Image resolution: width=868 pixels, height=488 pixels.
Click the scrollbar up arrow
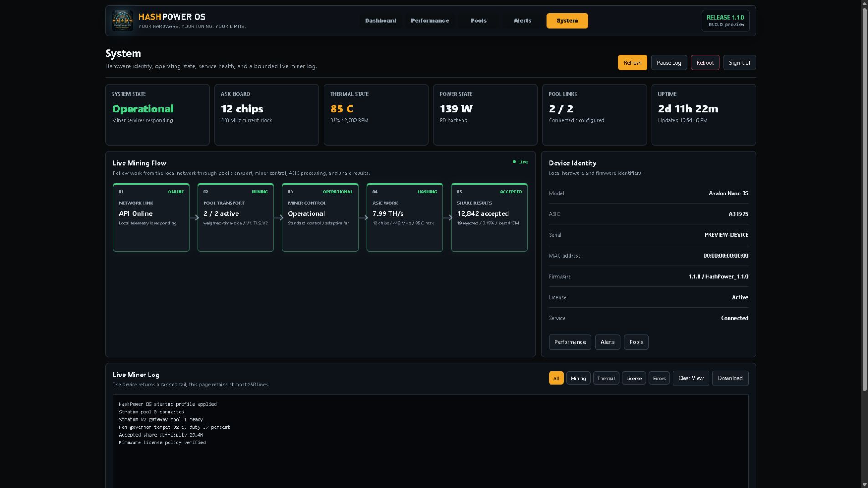864,3
